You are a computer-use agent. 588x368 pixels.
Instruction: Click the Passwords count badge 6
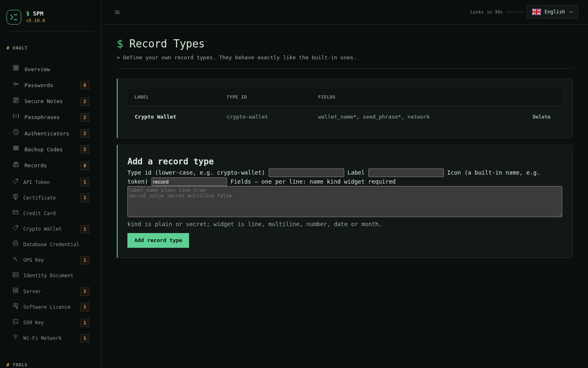click(x=85, y=85)
